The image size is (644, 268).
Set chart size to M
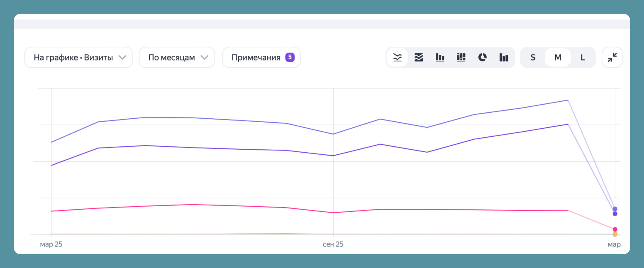pyautogui.click(x=558, y=57)
